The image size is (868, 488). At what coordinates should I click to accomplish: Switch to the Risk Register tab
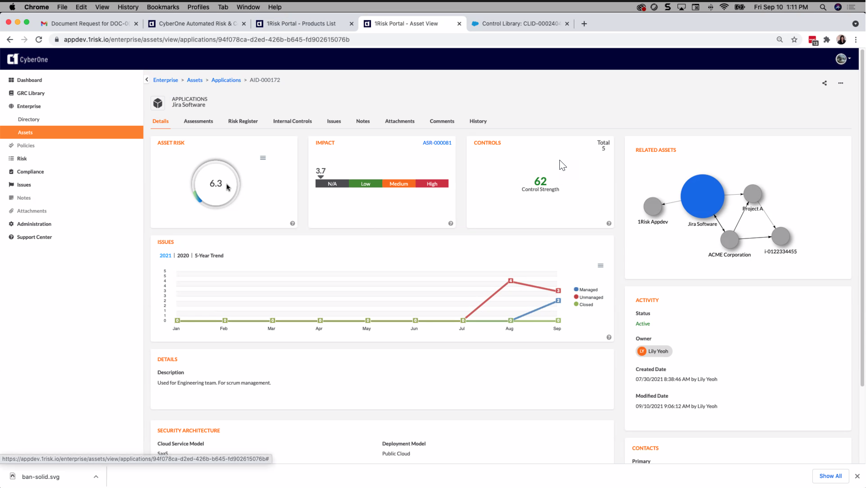point(243,121)
